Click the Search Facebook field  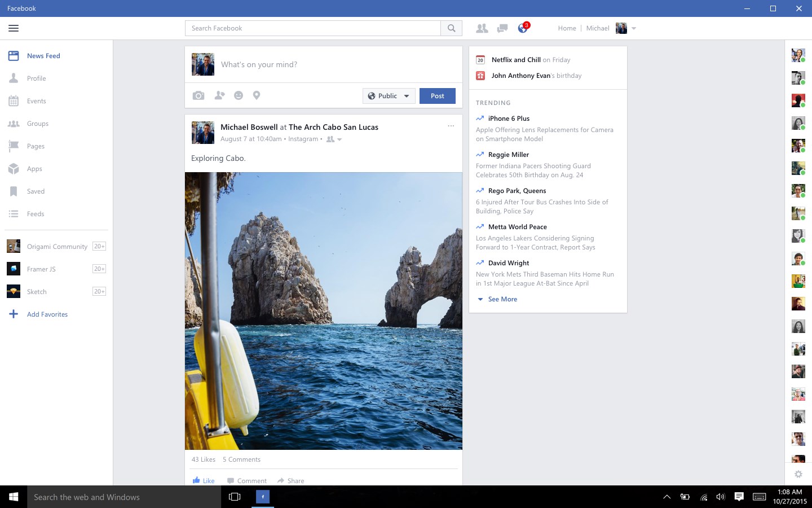tap(313, 28)
